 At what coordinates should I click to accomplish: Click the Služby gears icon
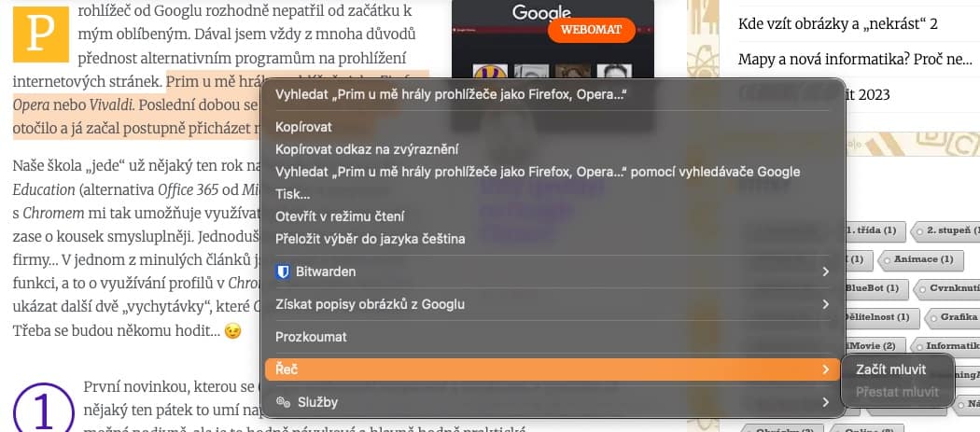[x=283, y=402]
